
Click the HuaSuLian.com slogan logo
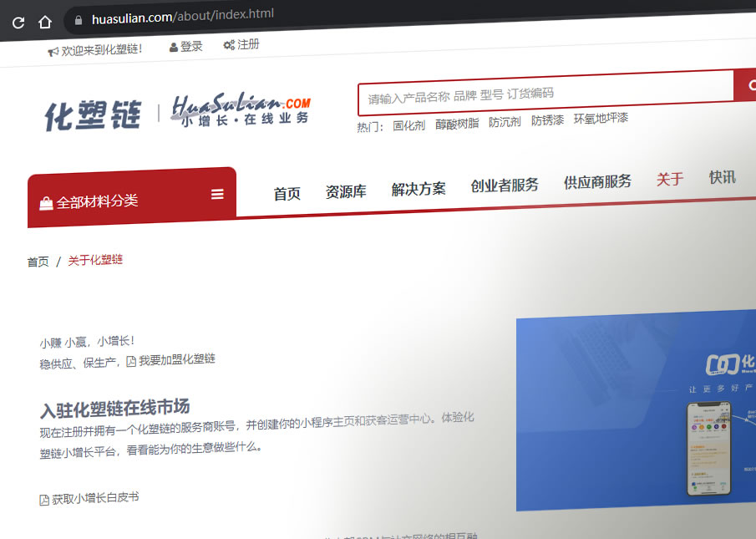coord(241,109)
